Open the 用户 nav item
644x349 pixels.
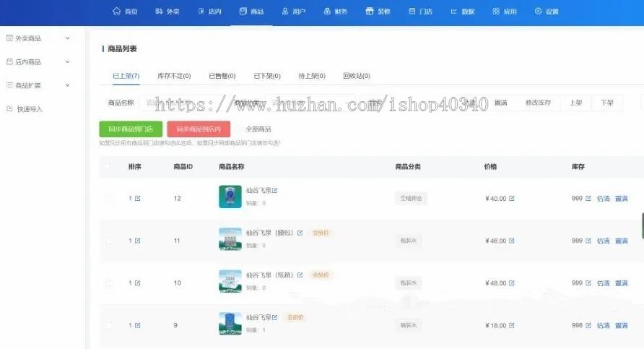294,12
